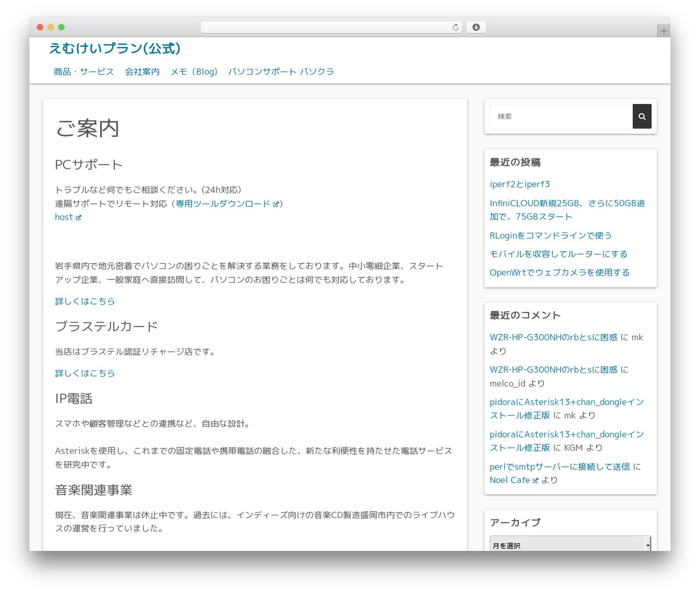Open メモ（Blog） menu item
The image size is (700, 593).
194,72
